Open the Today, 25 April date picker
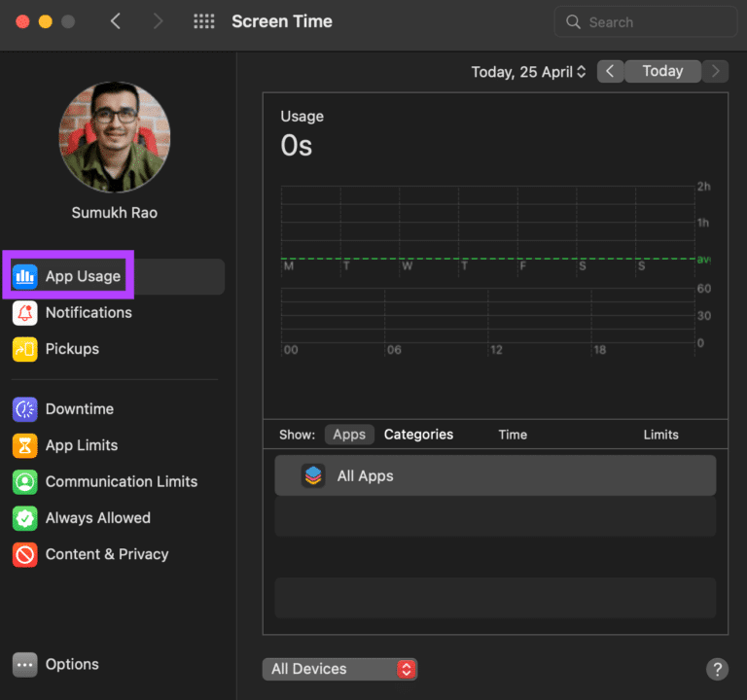Viewport: 747px width, 700px height. coord(529,72)
